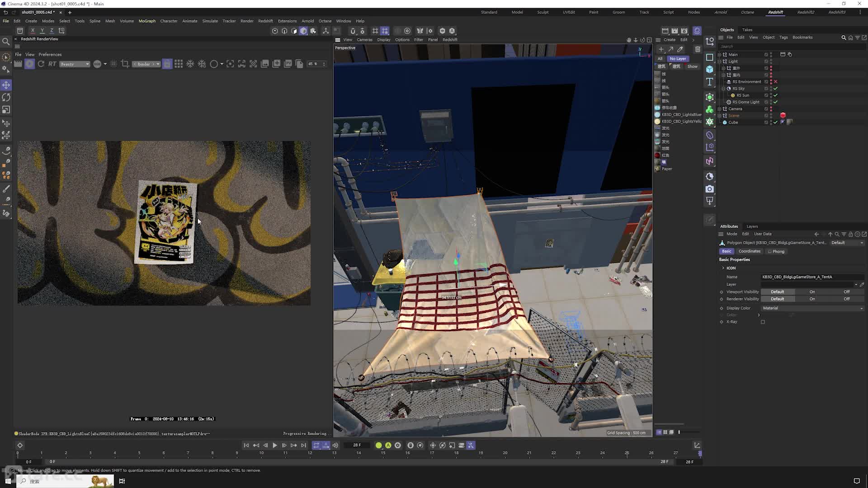Toggle Cube object visibility dots

point(771,122)
